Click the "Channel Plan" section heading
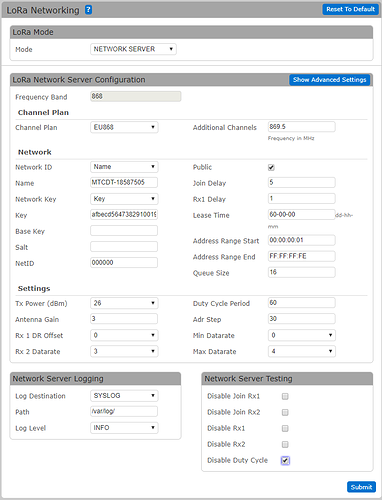This screenshot has width=382, height=500. coord(43,112)
